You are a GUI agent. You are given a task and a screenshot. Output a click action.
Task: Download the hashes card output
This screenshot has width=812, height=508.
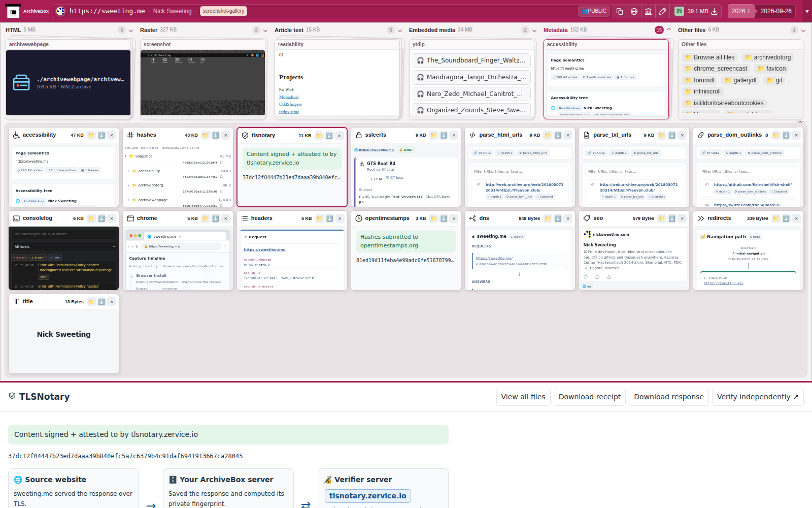(216, 135)
